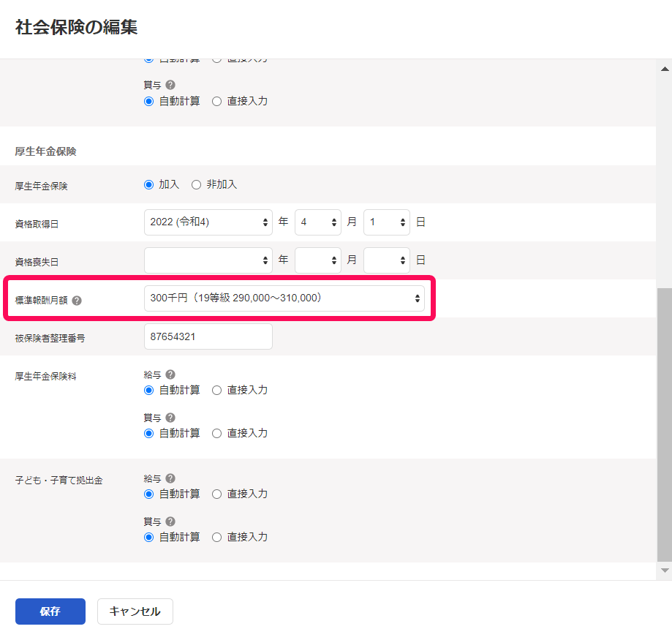Choose 直接入力 for 厚生年金保険料 賞与

pos(217,434)
